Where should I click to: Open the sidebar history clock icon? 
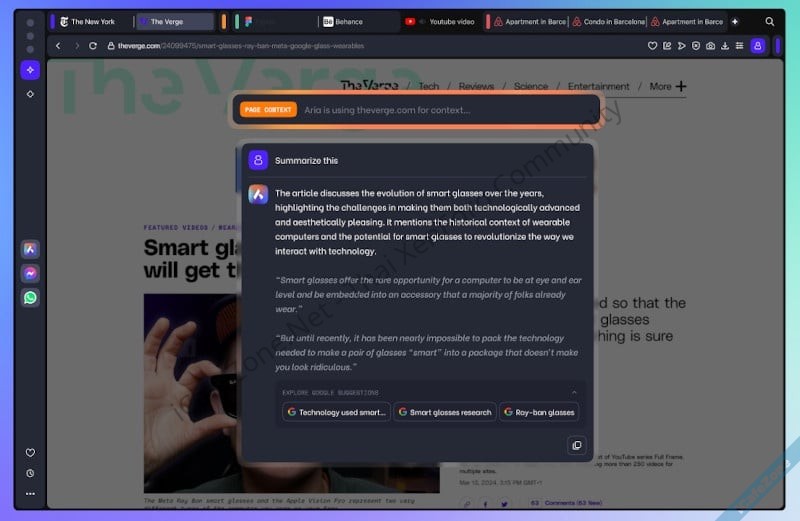[30, 473]
